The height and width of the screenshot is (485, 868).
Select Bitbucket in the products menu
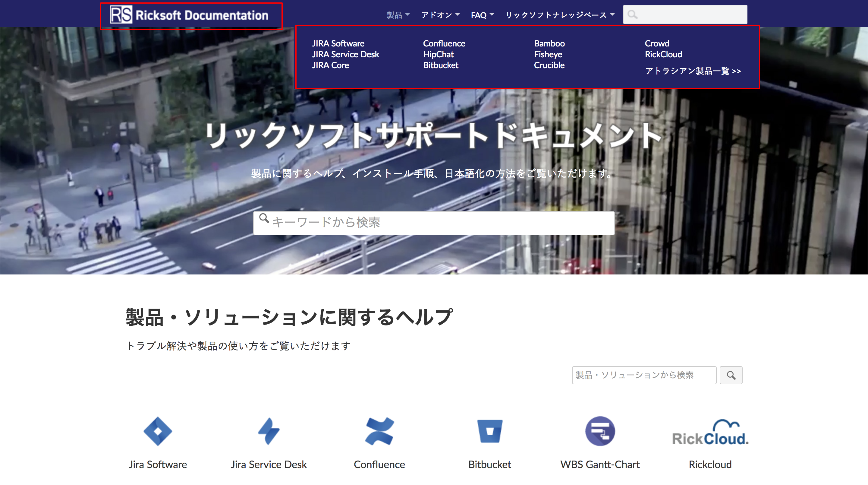[x=440, y=65]
